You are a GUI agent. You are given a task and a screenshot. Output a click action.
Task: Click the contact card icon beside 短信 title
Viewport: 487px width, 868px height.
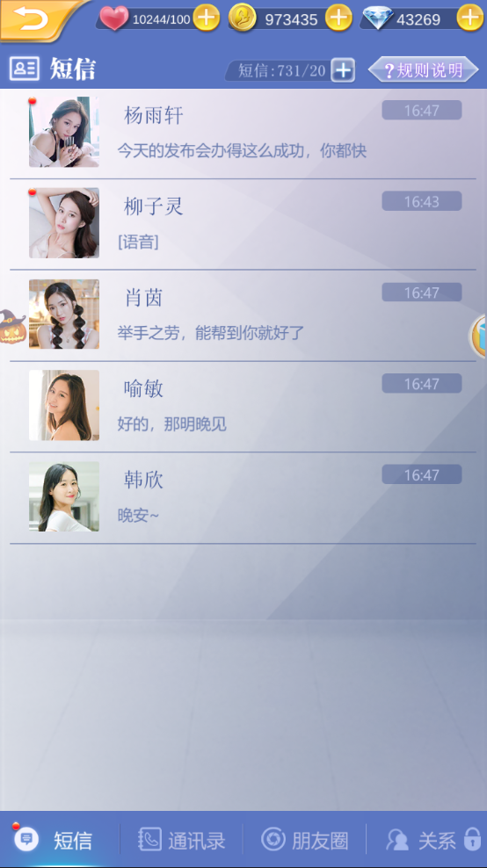click(x=25, y=69)
